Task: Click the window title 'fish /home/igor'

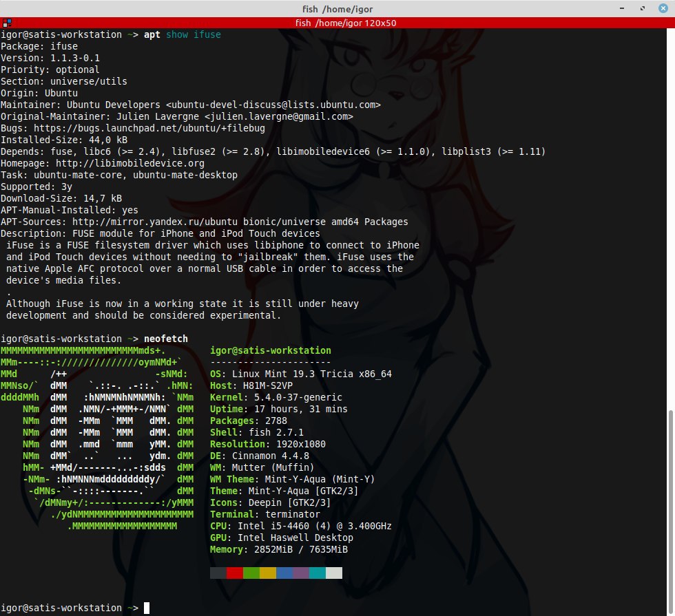Action: tap(337, 8)
